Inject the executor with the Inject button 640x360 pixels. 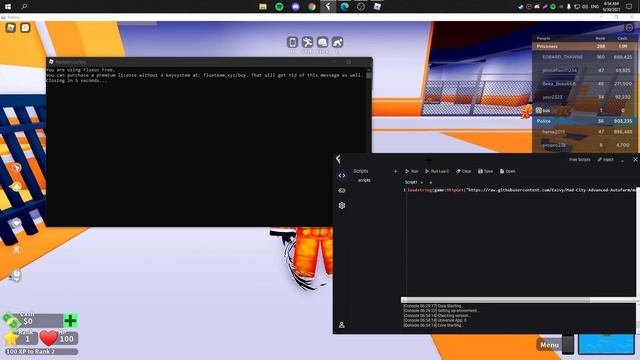pyautogui.click(x=605, y=160)
